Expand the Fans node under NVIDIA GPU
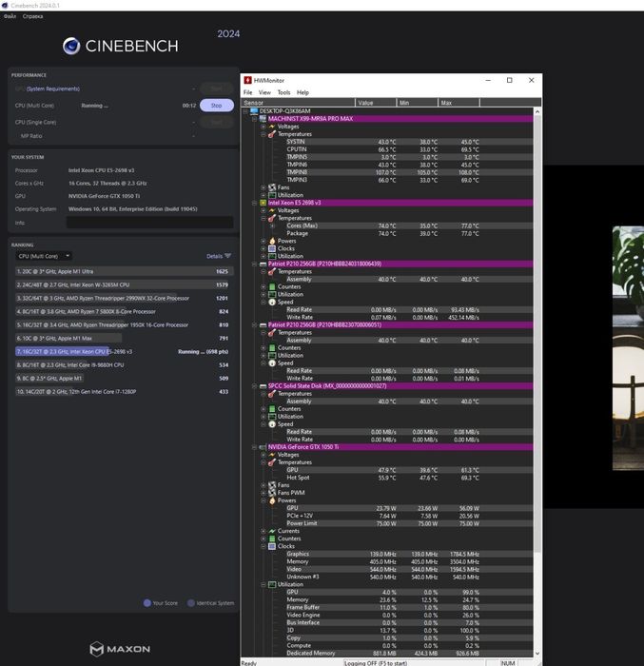This screenshot has height=666, width=644. [263, 485]
